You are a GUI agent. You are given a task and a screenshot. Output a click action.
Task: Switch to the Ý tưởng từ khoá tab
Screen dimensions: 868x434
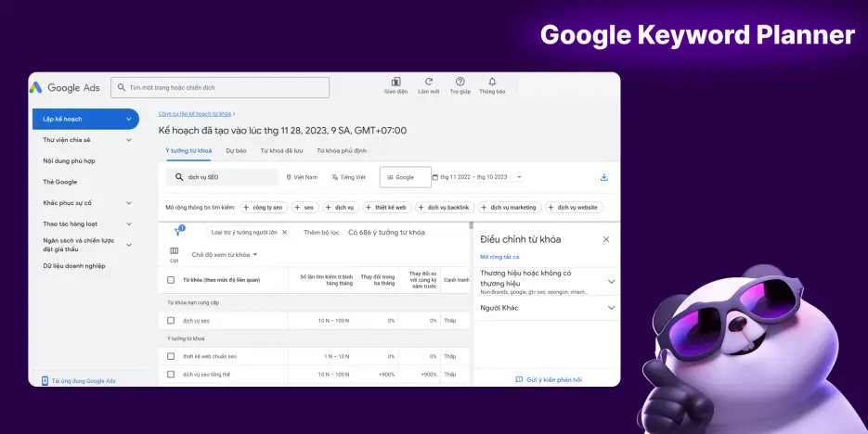pyautogui.click(x=188, y=150)
